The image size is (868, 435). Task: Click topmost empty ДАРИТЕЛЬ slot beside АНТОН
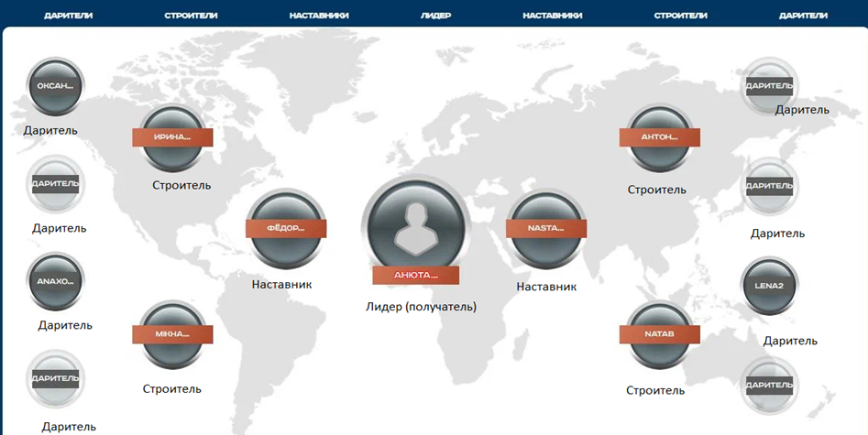click(769, 86)
